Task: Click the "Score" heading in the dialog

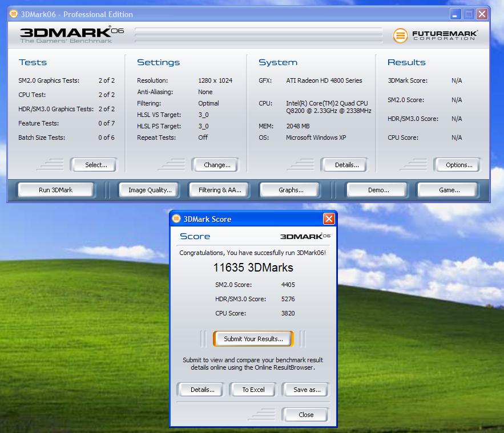Action: point(195,236)
